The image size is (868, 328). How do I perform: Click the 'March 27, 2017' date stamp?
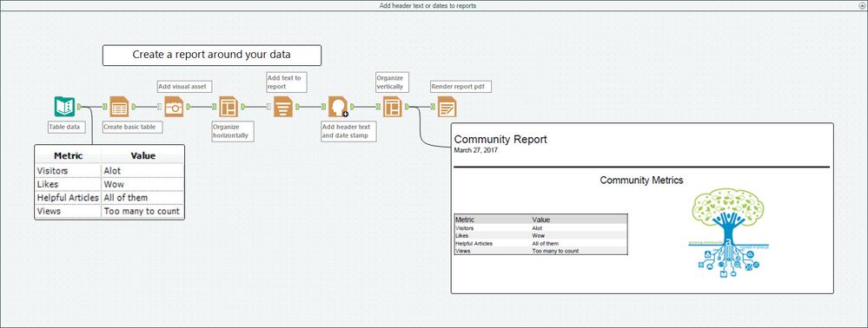[475, 150]
